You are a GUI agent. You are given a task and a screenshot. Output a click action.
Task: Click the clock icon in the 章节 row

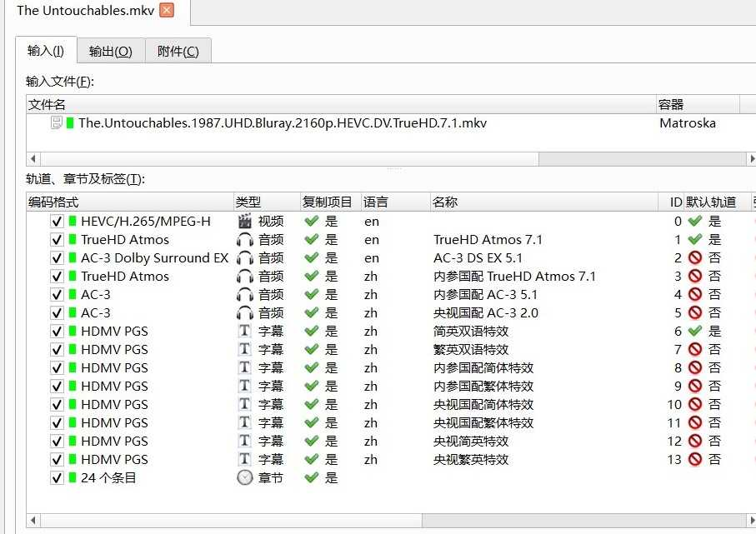click(x=245, y=477)
